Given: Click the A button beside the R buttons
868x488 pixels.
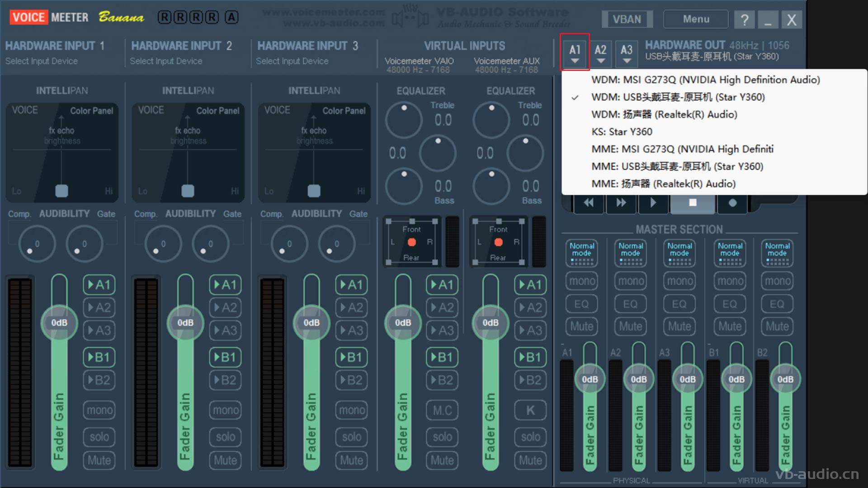Looking at the screenshot, I should click(x=232, y=17).
